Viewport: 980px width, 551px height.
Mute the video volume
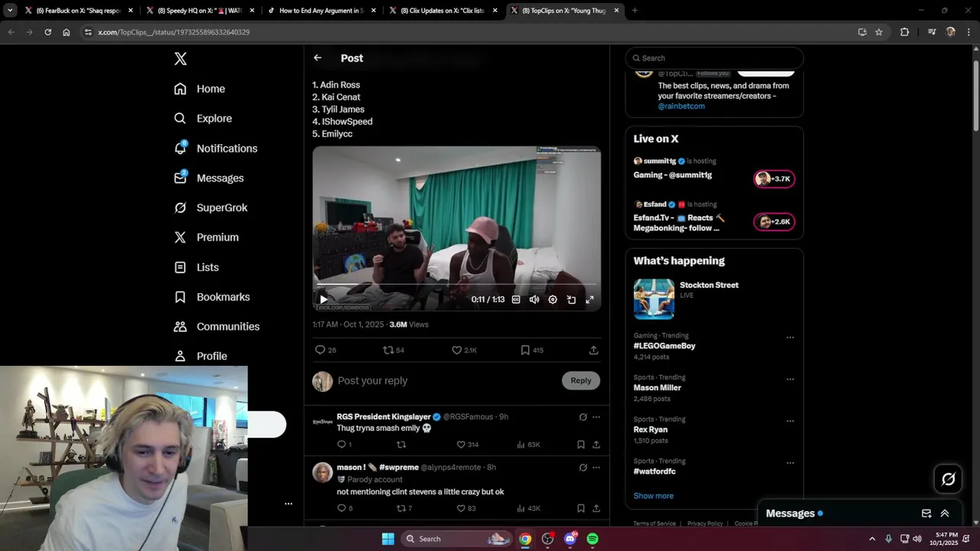(534, 300)
